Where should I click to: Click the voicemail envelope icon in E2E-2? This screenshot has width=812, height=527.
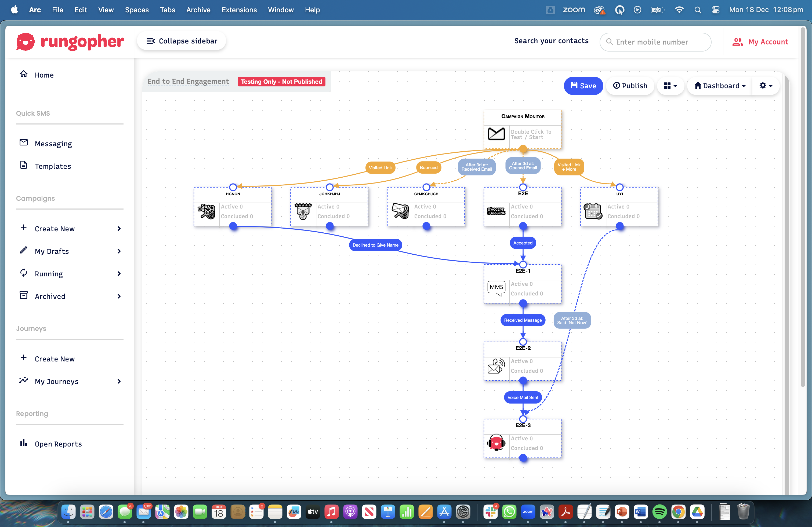(496, 365)
